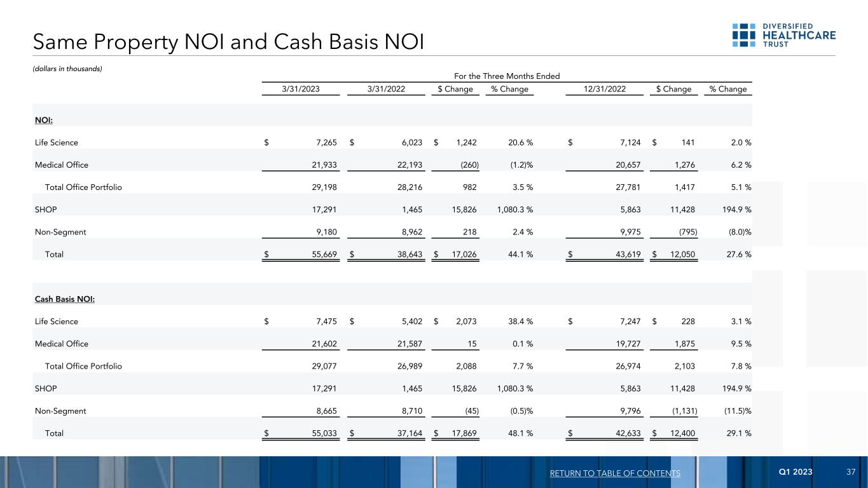Select the For the Three Months Ended header
The image size is (868, 488).
[x=507, y=76]
